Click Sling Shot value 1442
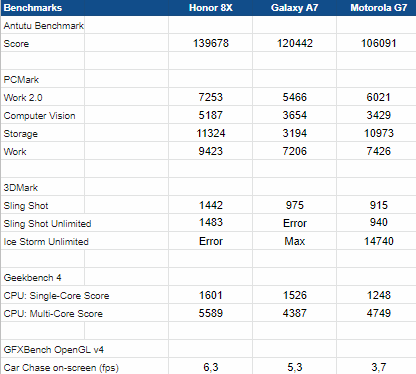The height and width of the screenshot is (374, 416). 211,205
